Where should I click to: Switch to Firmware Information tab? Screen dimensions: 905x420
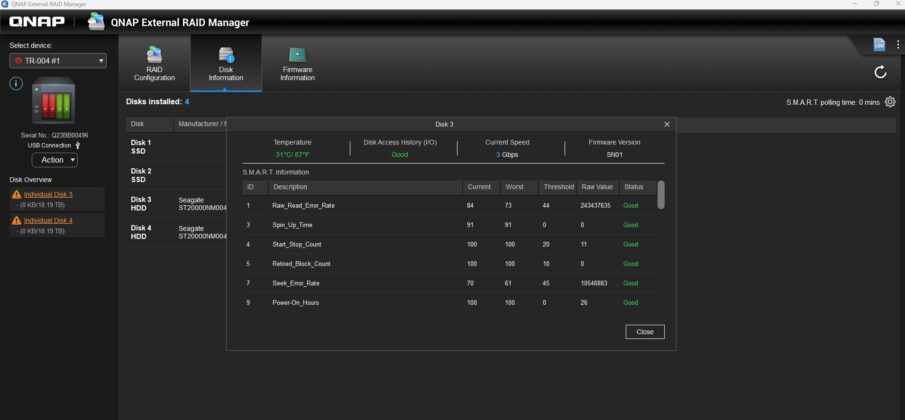click(297, 64)
